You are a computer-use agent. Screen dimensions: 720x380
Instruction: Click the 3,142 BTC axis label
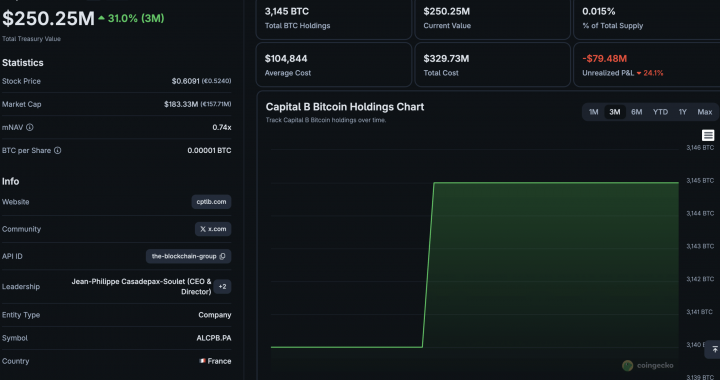pos(700,279)
